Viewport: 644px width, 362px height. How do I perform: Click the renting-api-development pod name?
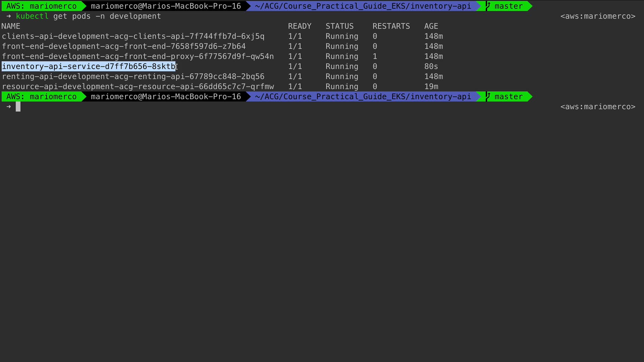133,76
